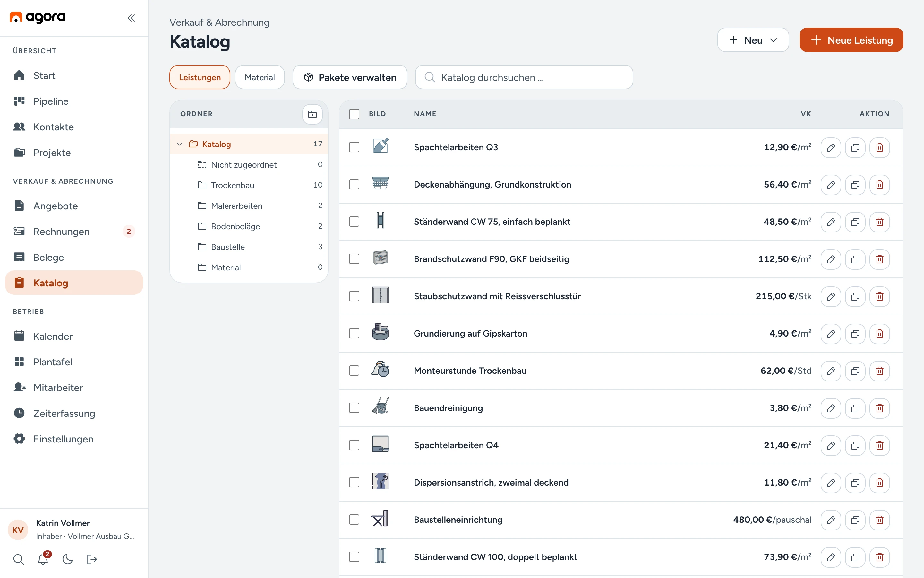Collapse the Katalog folder tree chevron

[179, 144]
